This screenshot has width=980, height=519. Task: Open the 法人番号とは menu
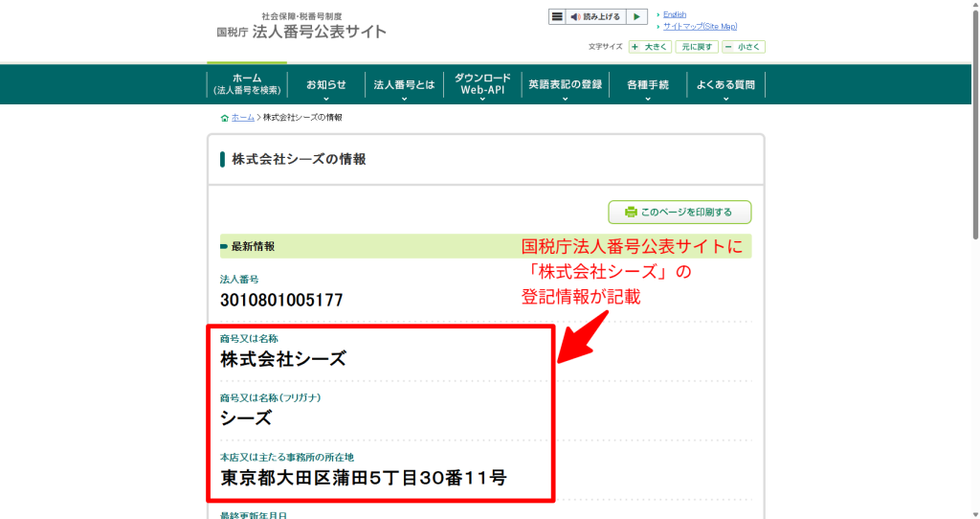[404, 84]
